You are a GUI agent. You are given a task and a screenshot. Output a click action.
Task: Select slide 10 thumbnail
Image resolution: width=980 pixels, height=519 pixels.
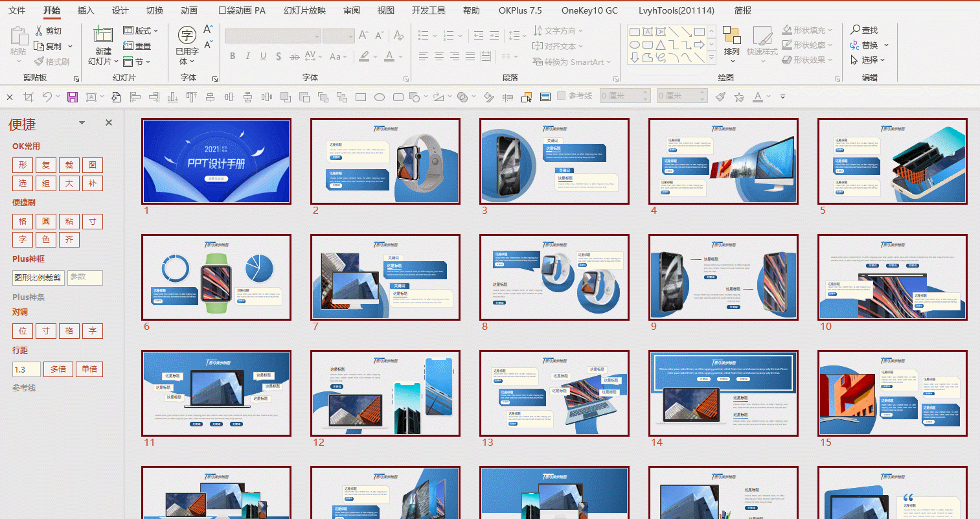pyautogui.click(x=893, y=277)
